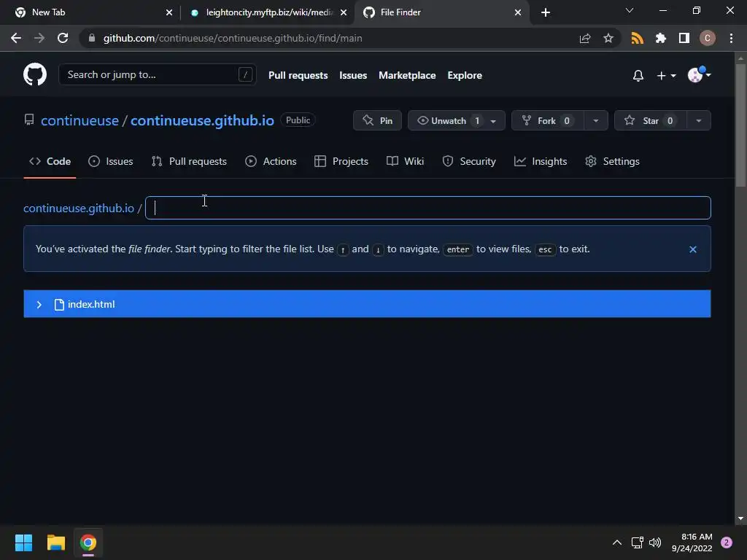Image resolution: width=747 pixels, height=560 pixels.
Task: Open Pull requests in top navigation bar
Action: (x=298, y=75)
